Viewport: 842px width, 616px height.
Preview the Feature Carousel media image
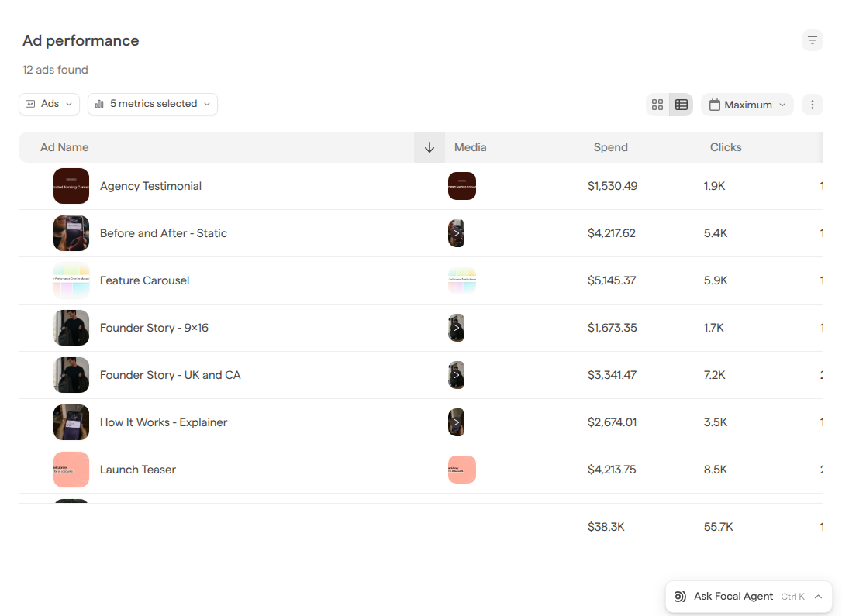click(462, 280)
